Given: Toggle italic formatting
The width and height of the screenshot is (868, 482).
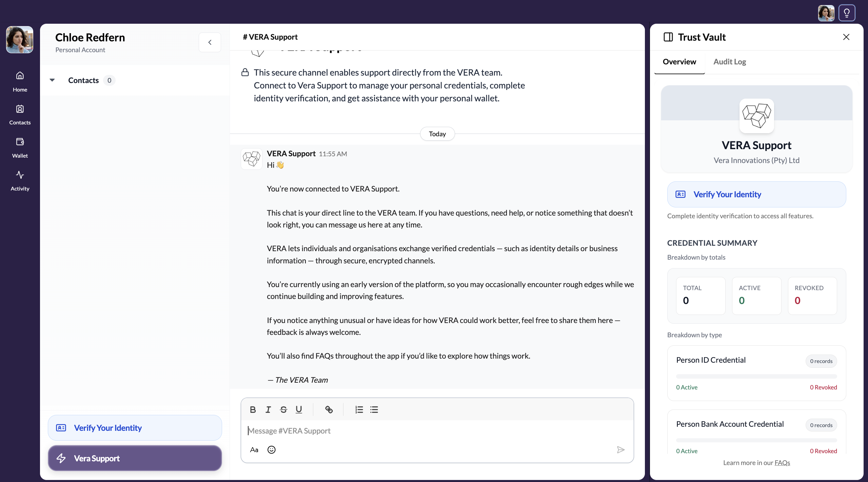Looking at the screenshot, I should coord(268,409).
